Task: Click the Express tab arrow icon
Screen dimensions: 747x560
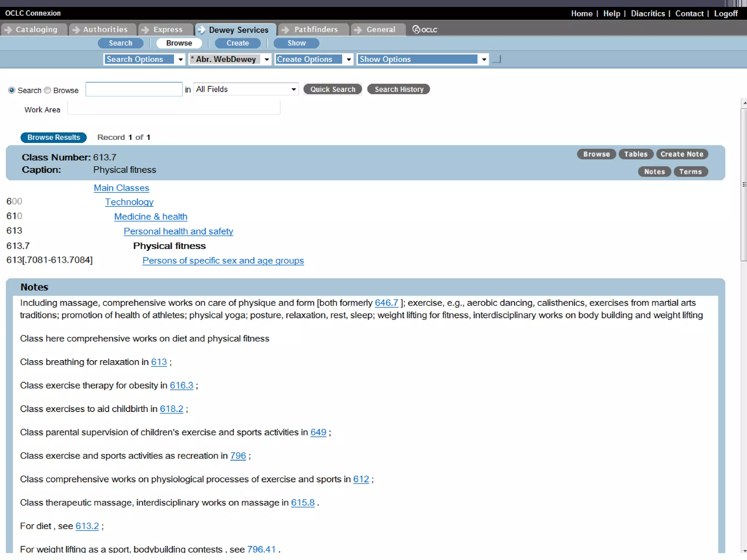Action: click(145, 30)
